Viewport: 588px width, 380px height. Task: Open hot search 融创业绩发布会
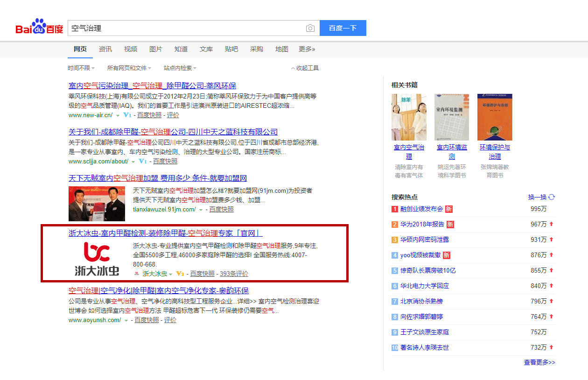point(421,209)
